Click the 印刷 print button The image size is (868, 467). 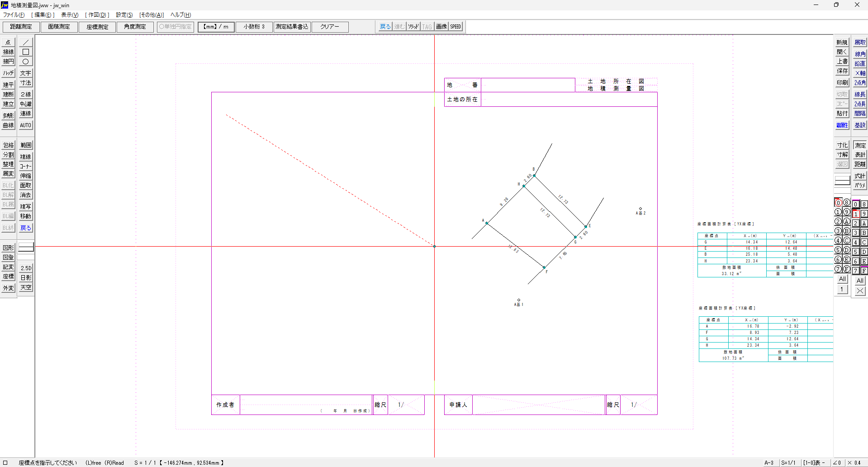tap(842, 83)
